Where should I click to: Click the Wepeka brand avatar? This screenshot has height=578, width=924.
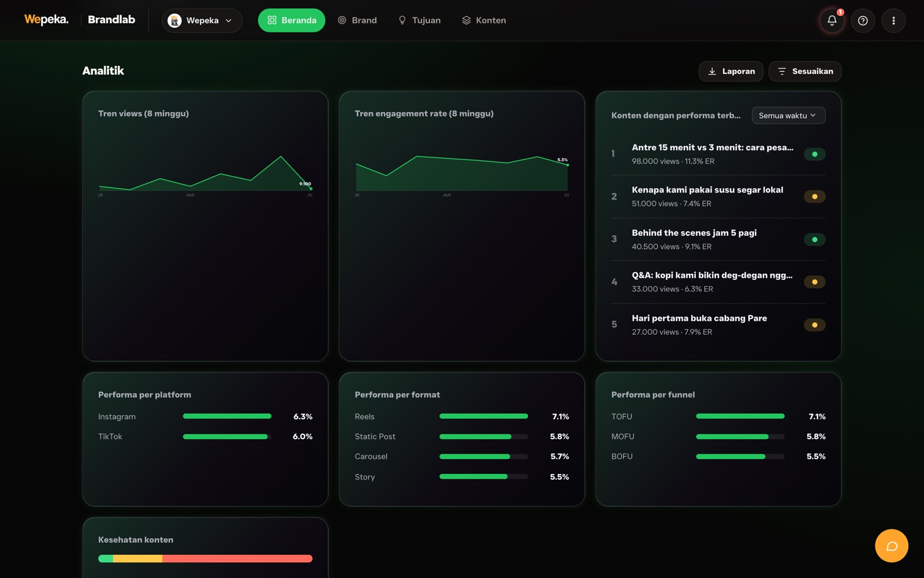tap(174, 21)
